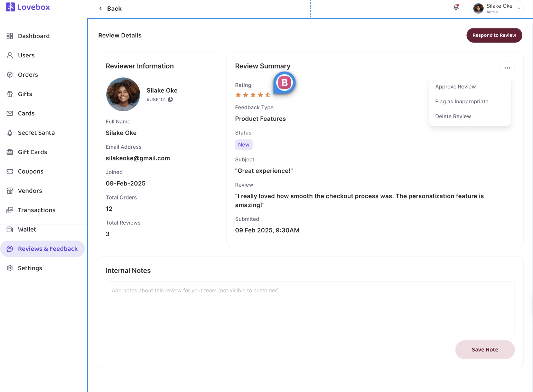Image resolution: width=533 pixels, height=392 pixels.
Task: Open Settings from the sidebar
Action: pos(30,268)
